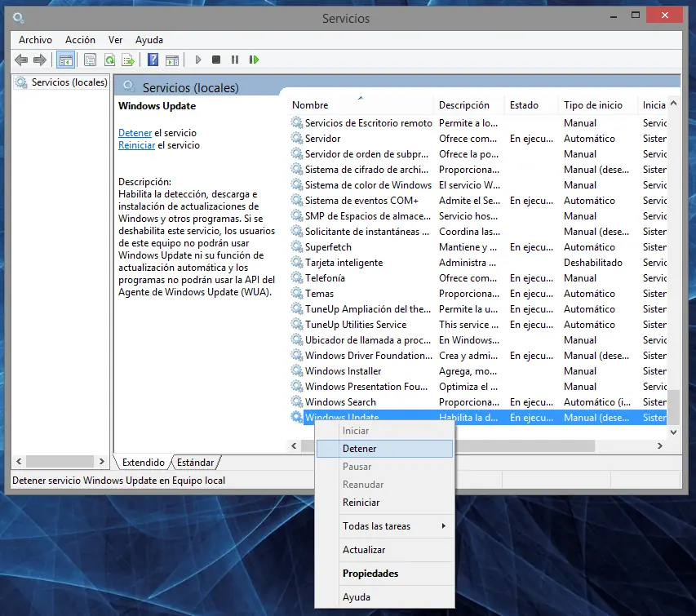
Task: Click the tree pane scroll left arrow
Action: 19,462
